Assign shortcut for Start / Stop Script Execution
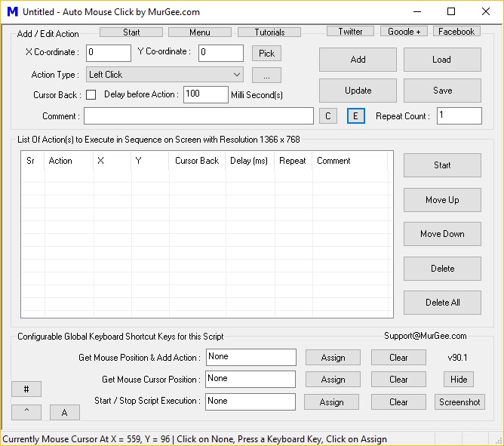The image size is (504, 446). pos(331,402)
